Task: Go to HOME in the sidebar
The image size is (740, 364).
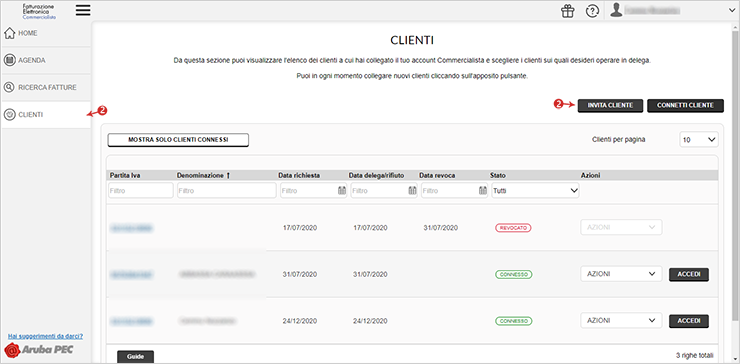Action: tap(46, 34)
